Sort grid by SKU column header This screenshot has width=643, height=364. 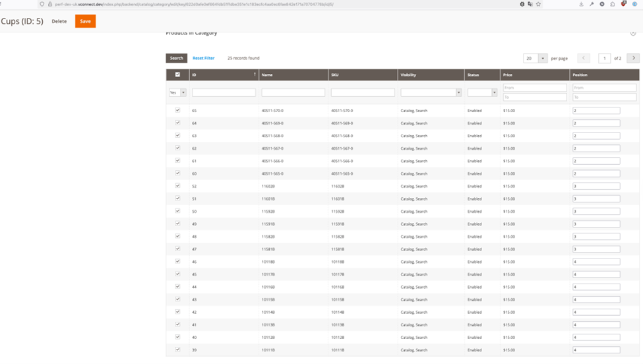(x=363, y=75)
